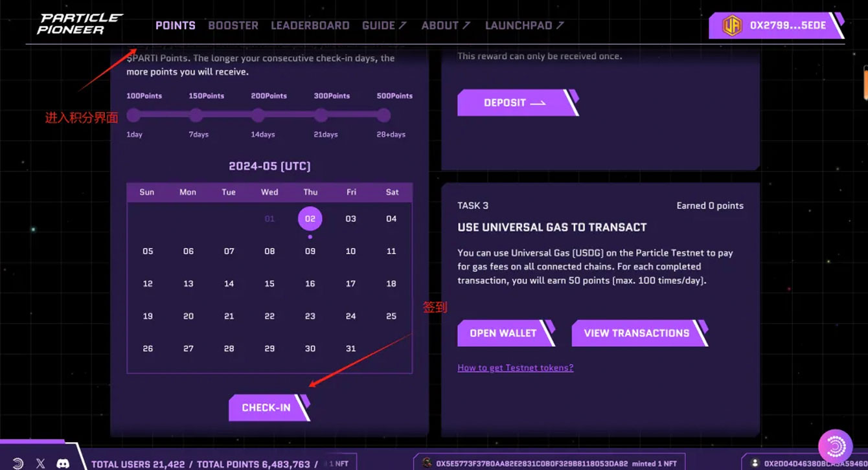Open the GUIDE external link
The image size is (868, 470).
pos(384,25)
